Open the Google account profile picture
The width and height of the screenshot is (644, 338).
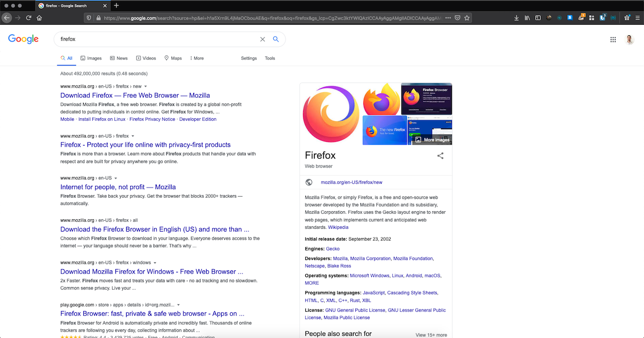(x=630, y=39)
